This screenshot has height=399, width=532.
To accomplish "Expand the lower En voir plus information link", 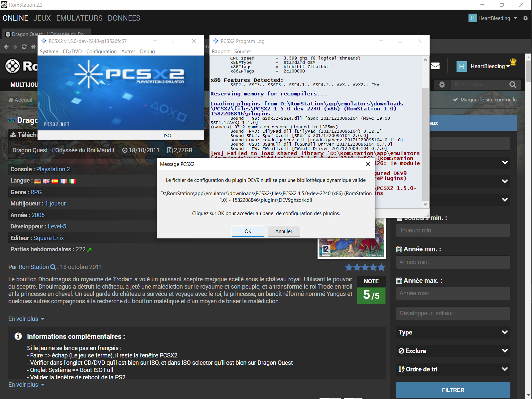I will click(x=26, y=385).
